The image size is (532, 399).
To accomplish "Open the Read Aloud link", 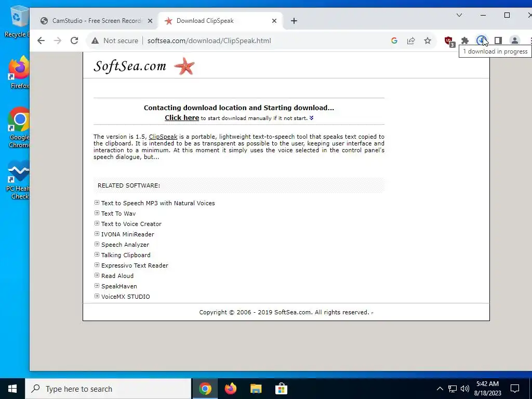I will (117, 276).
